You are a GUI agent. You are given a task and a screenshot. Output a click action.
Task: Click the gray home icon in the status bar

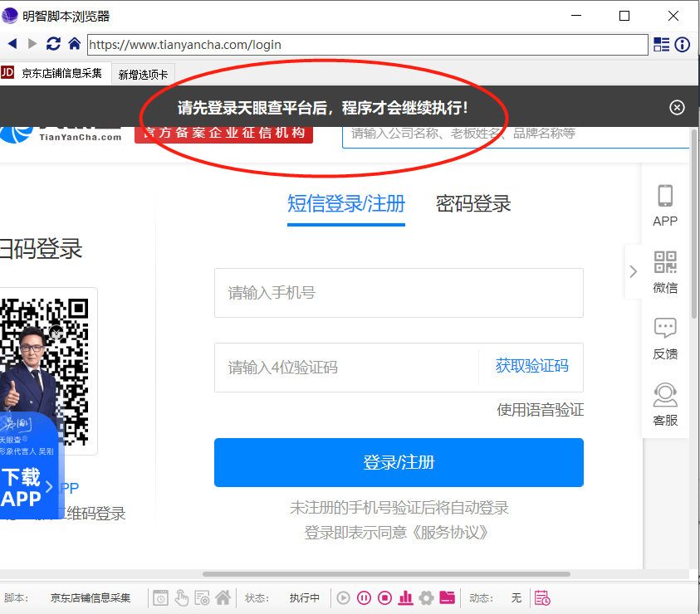[223, 597]
